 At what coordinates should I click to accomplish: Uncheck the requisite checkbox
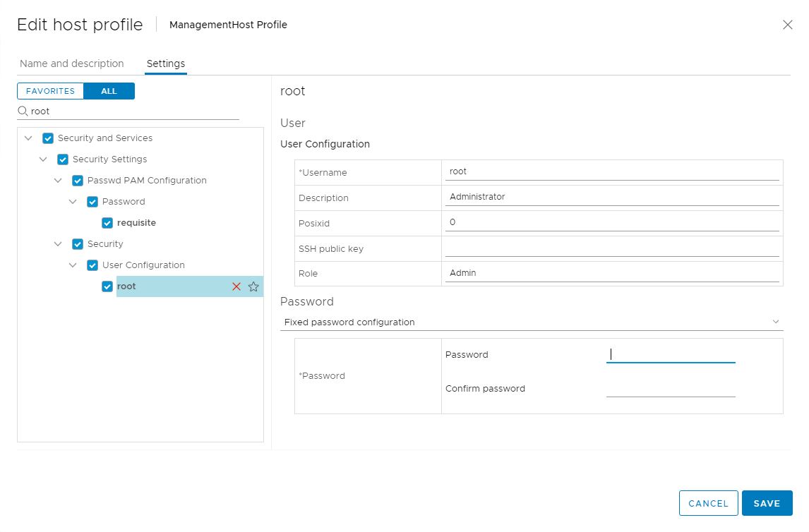pos(107,222)
